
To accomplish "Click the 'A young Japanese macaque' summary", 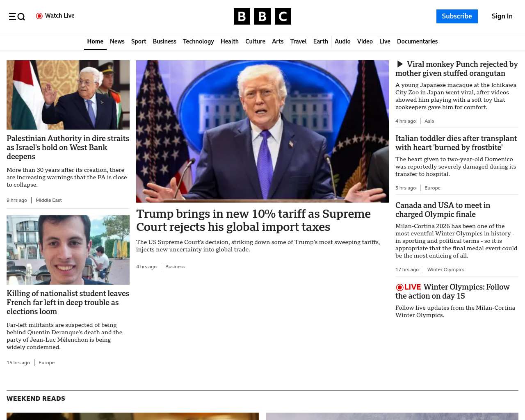I will point(456,96).
